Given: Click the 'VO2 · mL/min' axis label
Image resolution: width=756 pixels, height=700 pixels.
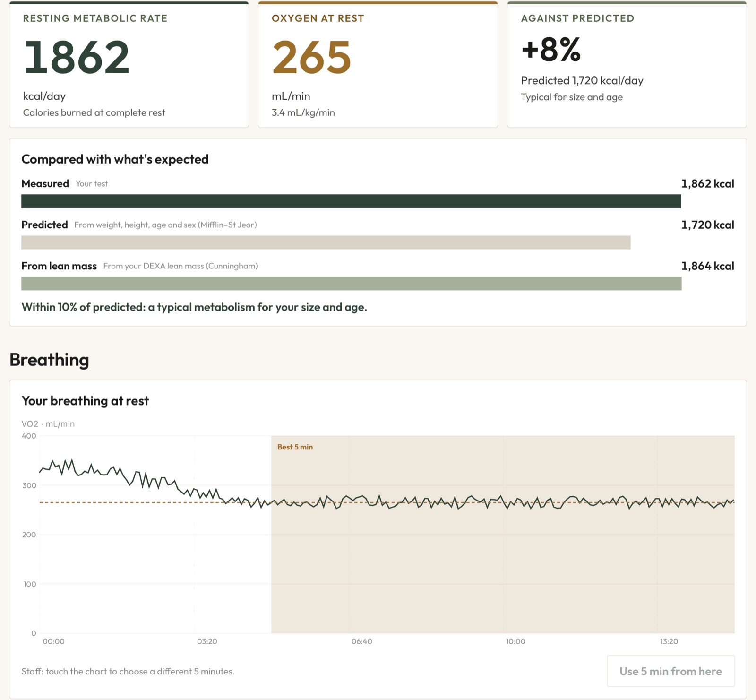Looking at the screenshot, I should 48,424.
